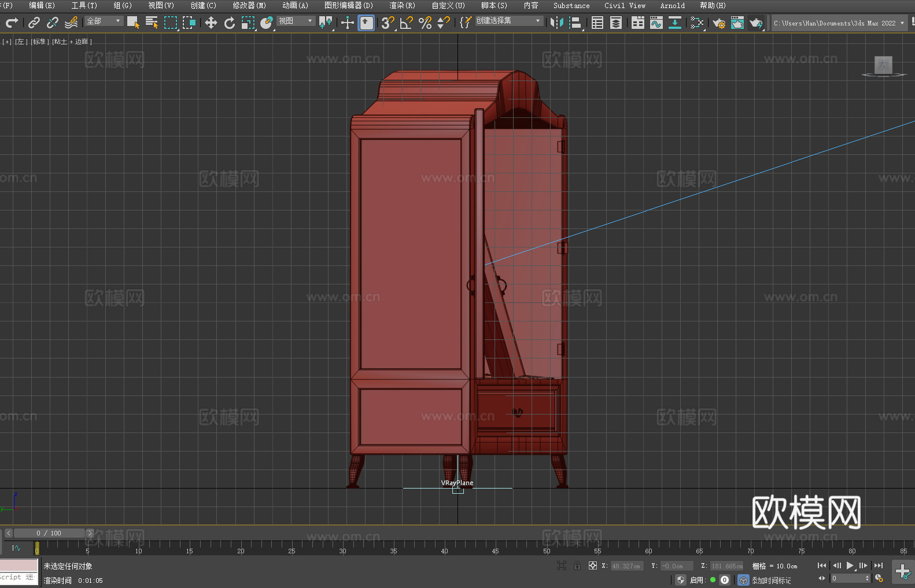This screenshot has width=915, height=588.
Task: Click the Select and Place tool
Action: 267,23
